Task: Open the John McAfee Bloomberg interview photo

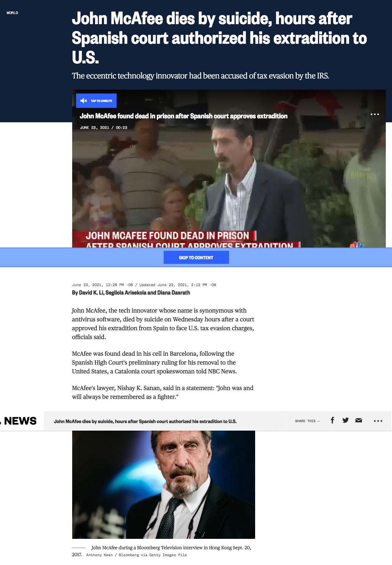Action: point(163,485)
